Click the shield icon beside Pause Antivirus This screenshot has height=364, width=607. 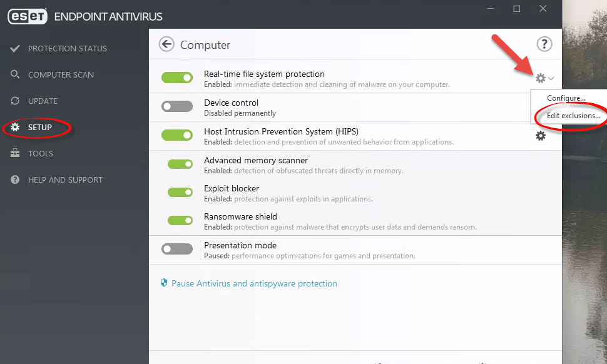point(164,283)
